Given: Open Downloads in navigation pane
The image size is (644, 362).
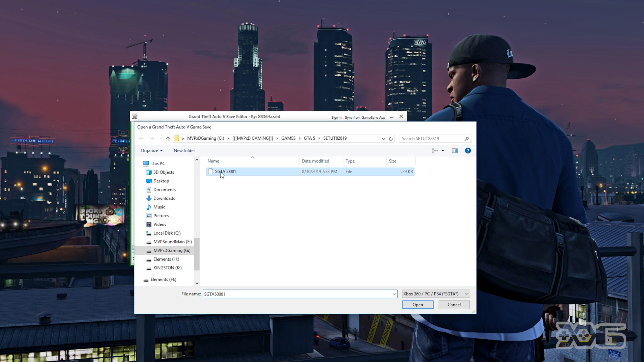Looking at the screenshot, I should click(164, 198).
